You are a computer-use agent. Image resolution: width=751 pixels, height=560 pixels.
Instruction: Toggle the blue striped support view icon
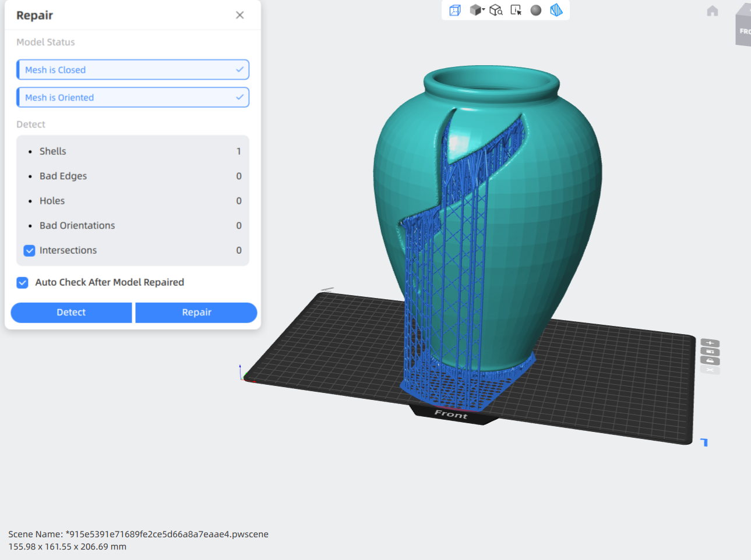(556, 10)
